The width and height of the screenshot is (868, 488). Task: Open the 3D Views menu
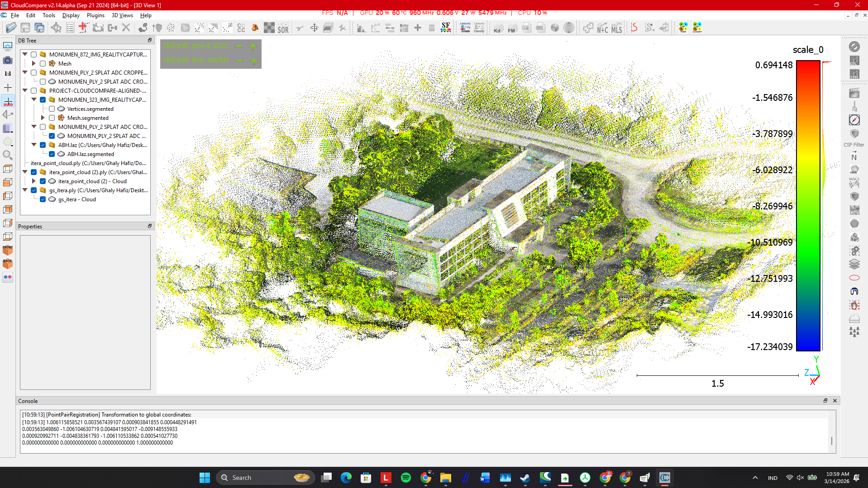tap(122, 15)
